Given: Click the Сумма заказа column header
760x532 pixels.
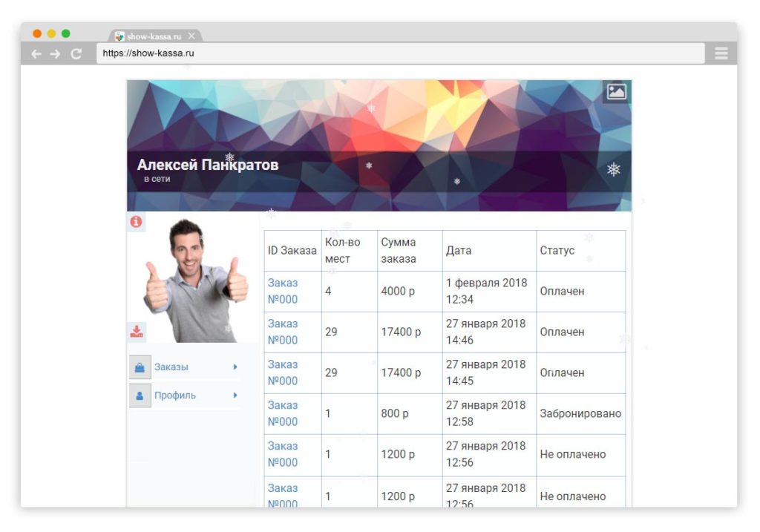Looking at the screenshot, I should pyautogui.click(x=410, y=251).
